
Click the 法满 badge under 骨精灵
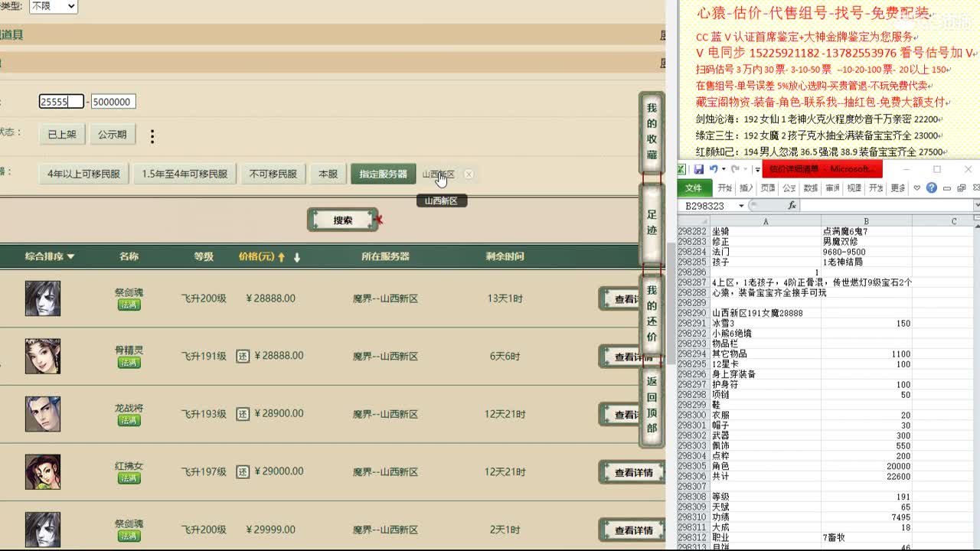pyautogui.click(x=128, y=364)
